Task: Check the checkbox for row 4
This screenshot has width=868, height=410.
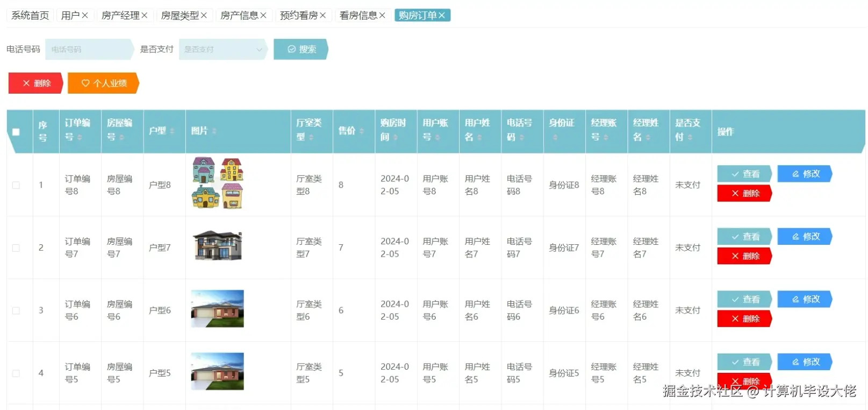Action: (16, 373)
